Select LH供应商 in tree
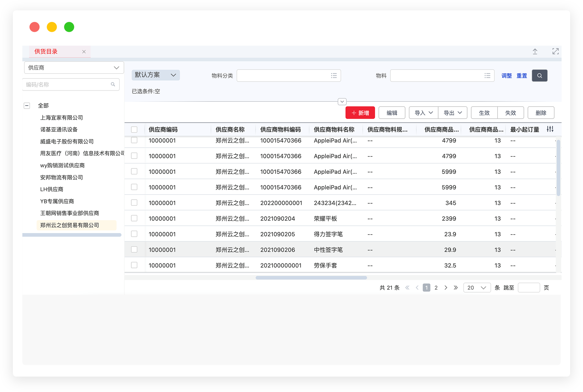 [x=52, y=189]
